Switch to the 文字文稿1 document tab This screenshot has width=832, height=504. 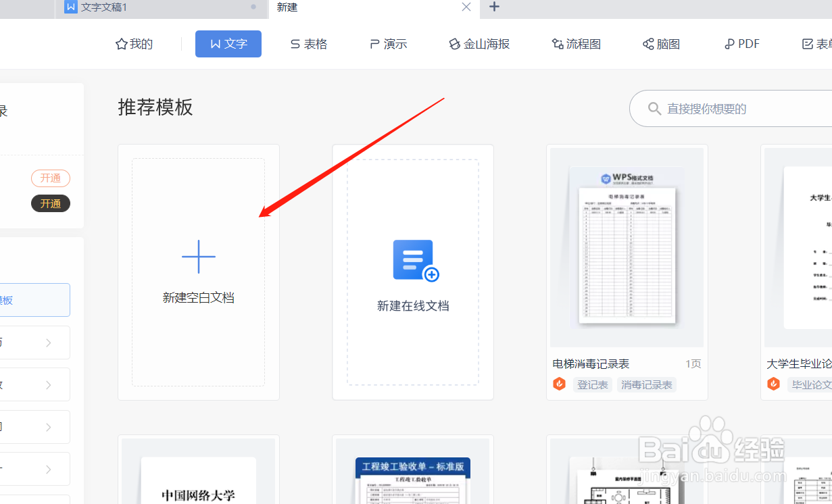click(x=162, y=7)
